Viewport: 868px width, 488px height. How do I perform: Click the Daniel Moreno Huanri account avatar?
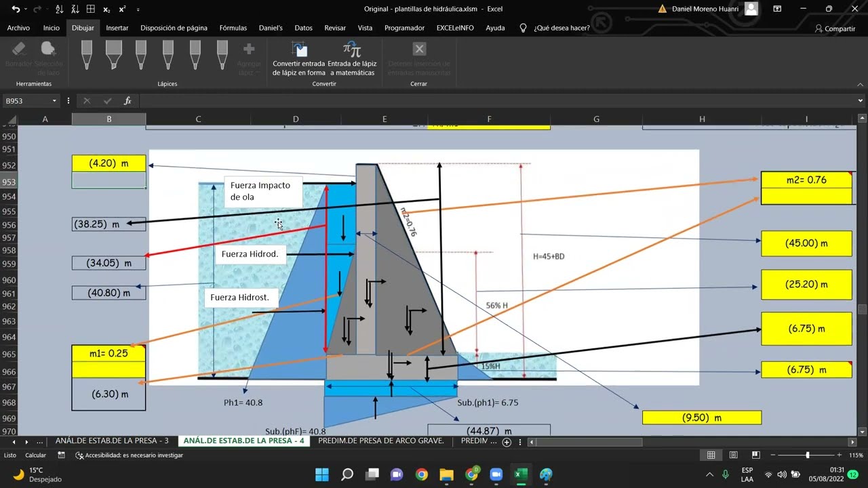(751, 9)
